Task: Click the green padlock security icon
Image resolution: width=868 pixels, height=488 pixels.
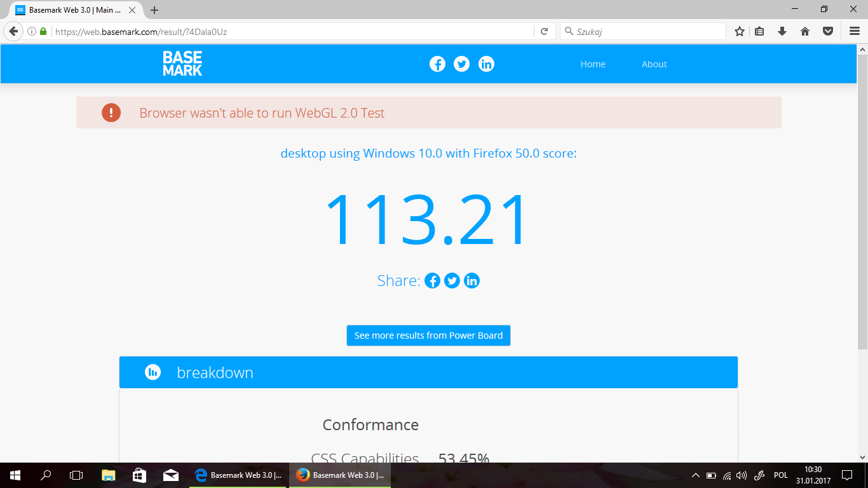Action: click(x=43, y=31)
